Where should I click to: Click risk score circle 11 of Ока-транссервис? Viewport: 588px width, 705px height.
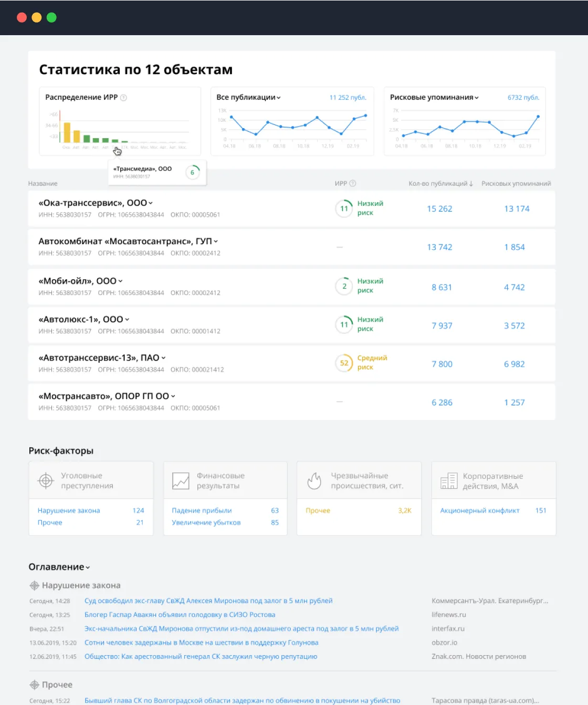pyautogui.click(x=344, y=208)
